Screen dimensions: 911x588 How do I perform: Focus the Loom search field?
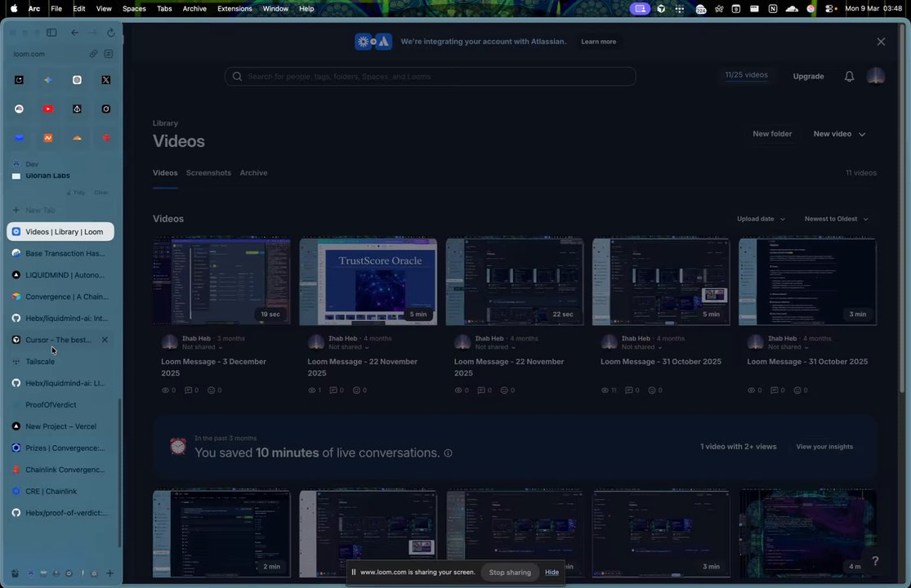click(430, 77)
